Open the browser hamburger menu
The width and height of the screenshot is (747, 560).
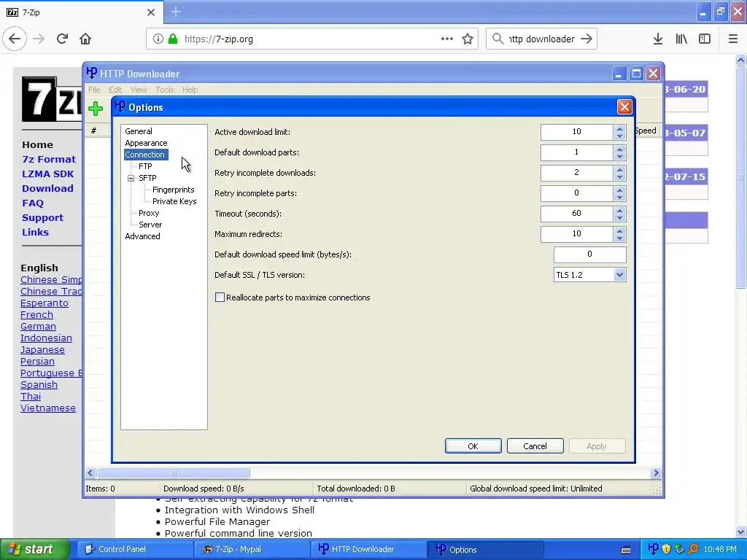pos(733,39)
